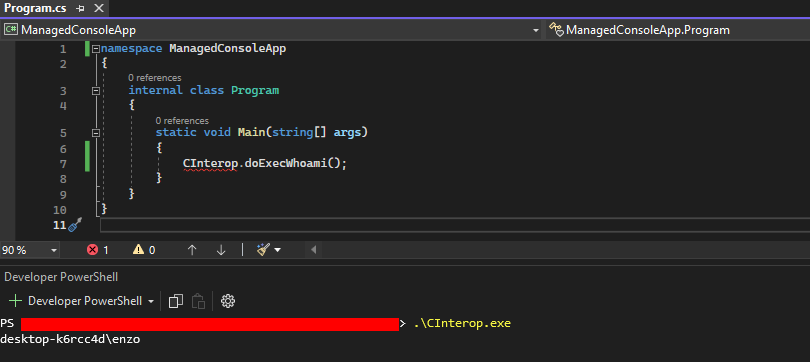The image size is (810, 362).
Task: Select the Program.cs tab
Action: coord(36,8)
